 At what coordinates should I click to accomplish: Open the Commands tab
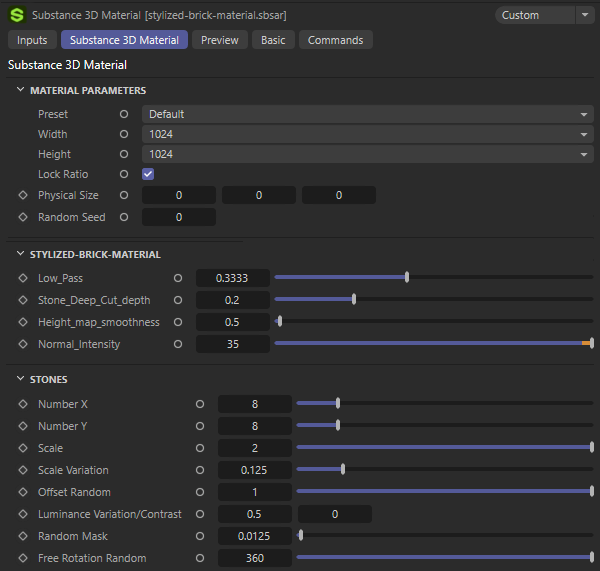(x=336, y=40)
